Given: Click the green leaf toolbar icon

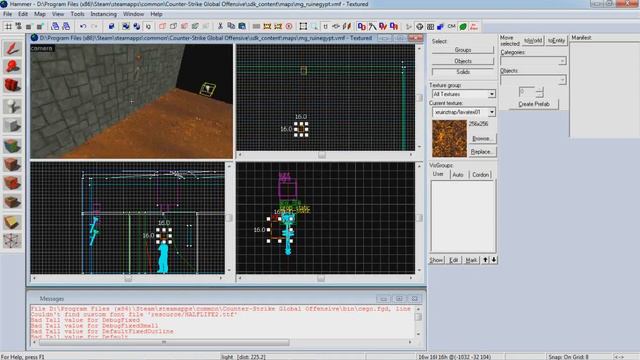Looking at the screenshot, I should pyautogui.click(x=463, y=27).
